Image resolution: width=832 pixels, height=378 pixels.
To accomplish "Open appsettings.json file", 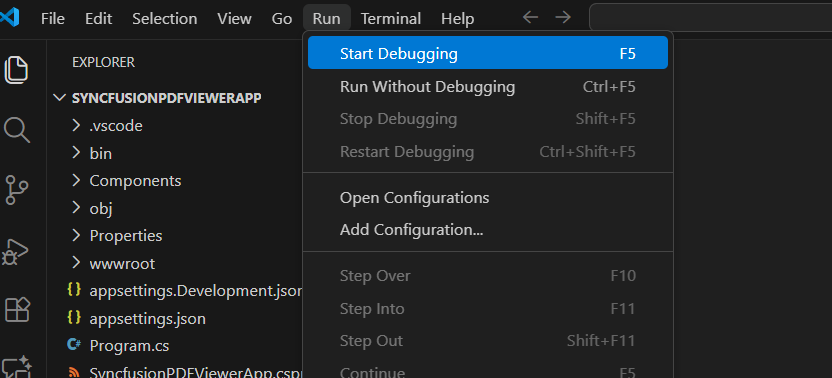I will pyautogui.click(x=148, y=319).
